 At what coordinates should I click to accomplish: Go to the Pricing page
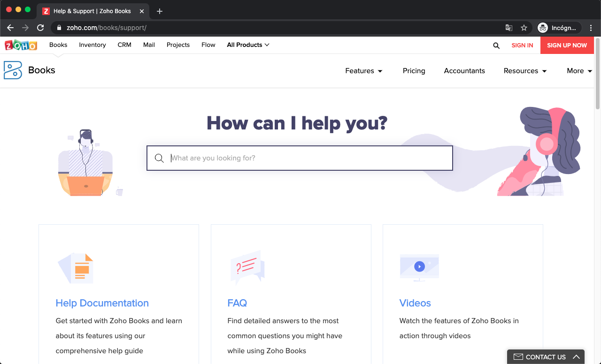[x=414, y=71]
